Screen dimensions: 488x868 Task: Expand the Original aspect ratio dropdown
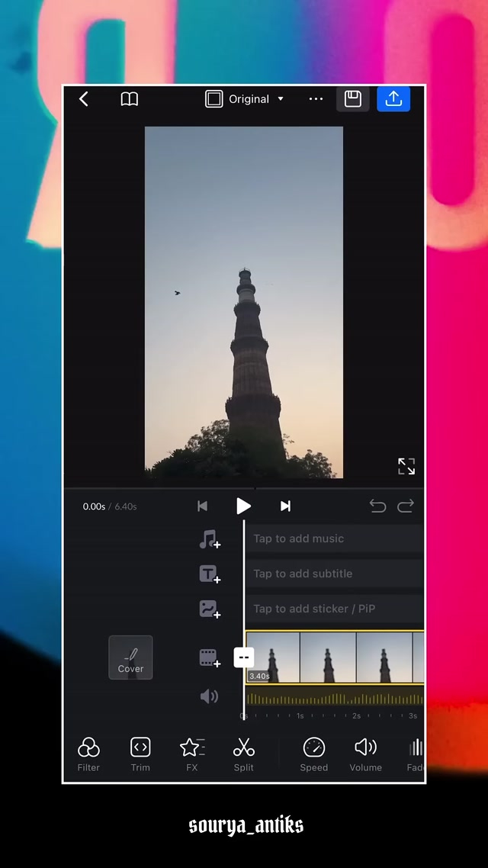tap(244, 99)
